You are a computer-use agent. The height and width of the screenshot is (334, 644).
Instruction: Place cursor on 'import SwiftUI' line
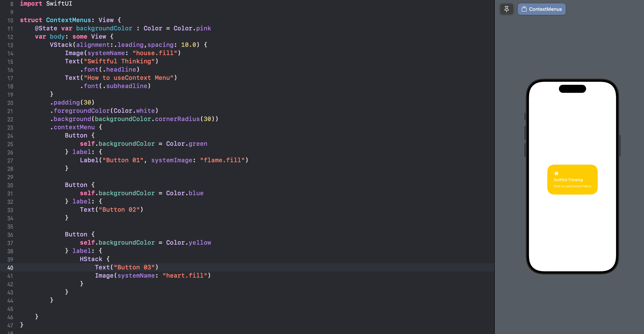(46, 3)
